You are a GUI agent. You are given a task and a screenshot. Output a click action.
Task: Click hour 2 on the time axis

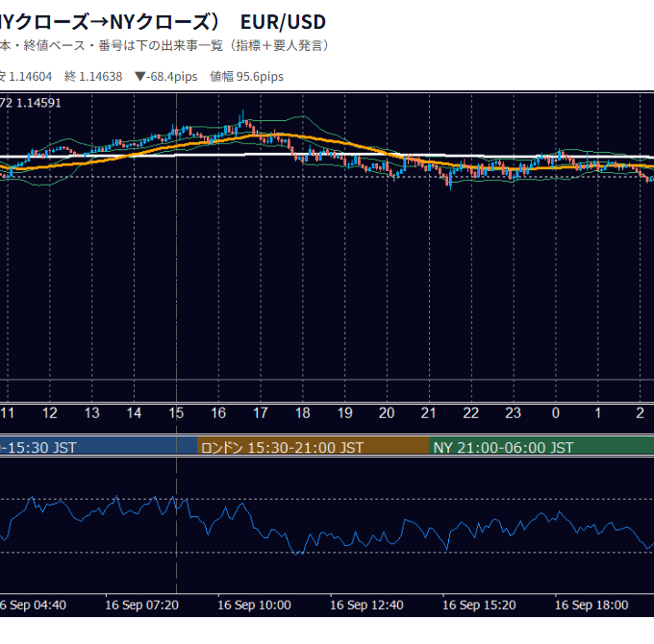click(640, 413)
